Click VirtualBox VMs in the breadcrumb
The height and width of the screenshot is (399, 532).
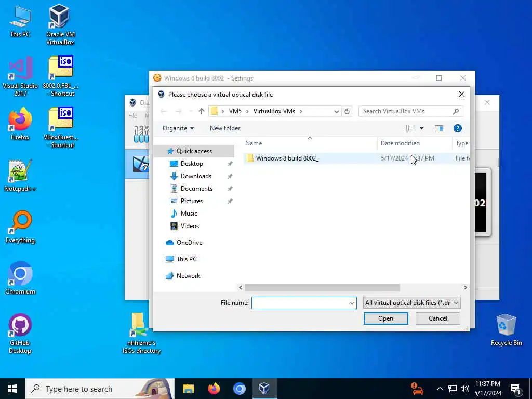(274, 111)
